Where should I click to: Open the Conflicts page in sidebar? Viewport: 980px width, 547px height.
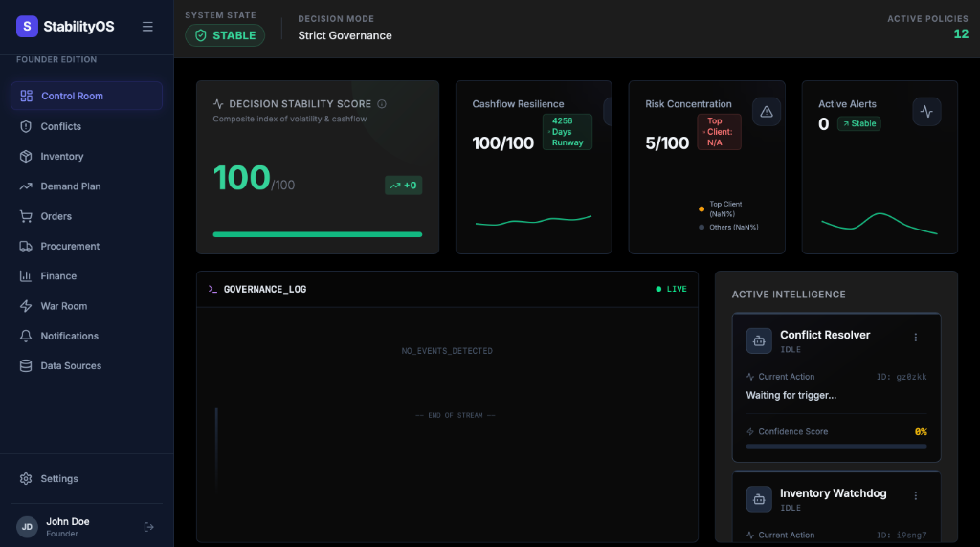pyautogui.click(x=60, y=126)
